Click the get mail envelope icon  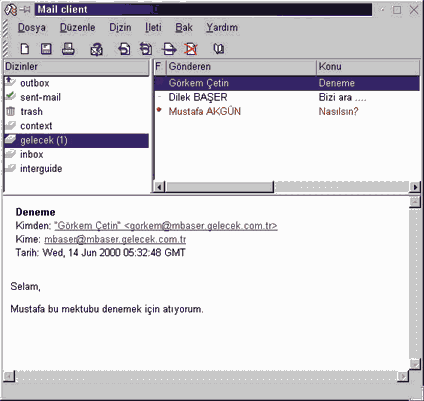pyautogui.click(x=96, y=49)
